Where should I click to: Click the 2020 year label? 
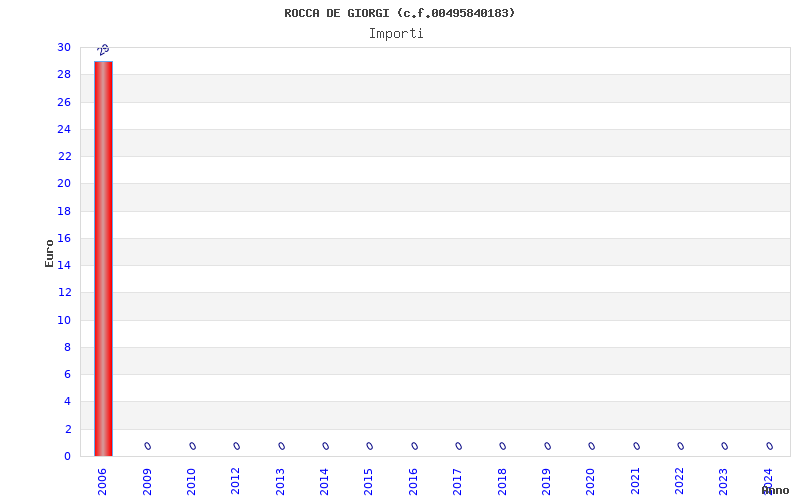[x=590, y=482]
